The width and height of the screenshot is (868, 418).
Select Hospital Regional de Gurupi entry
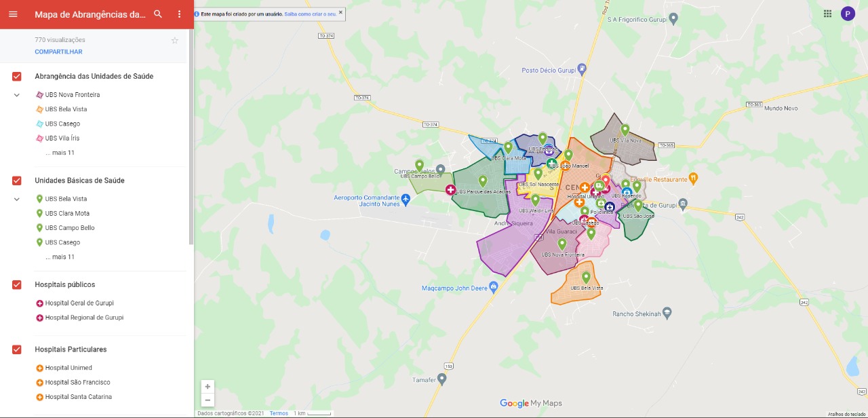click(x=84, y=318)
